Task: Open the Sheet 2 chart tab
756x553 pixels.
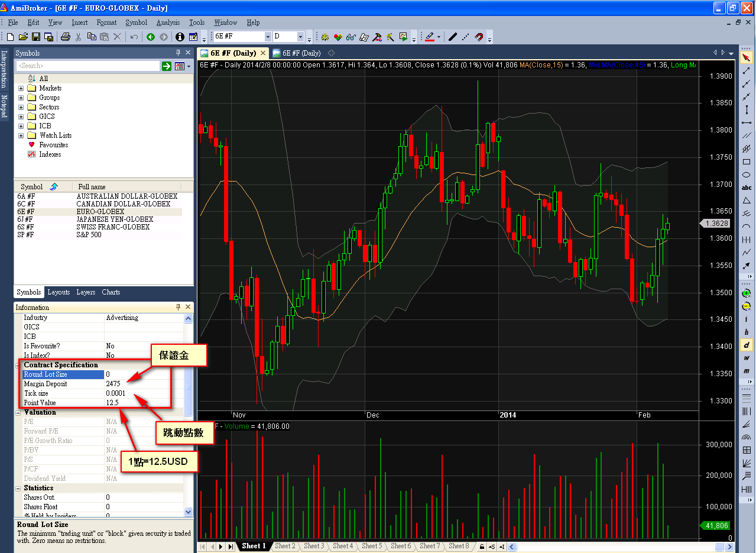Action: 285,546
